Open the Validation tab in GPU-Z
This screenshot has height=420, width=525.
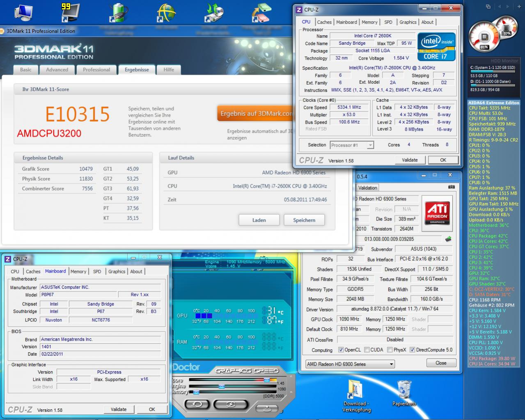coord(367,188)
